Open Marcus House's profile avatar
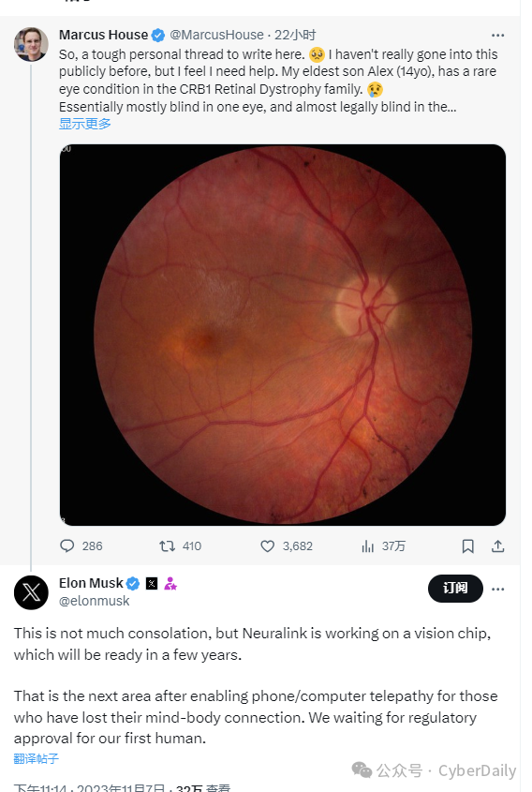 click(x=31, y=44)
